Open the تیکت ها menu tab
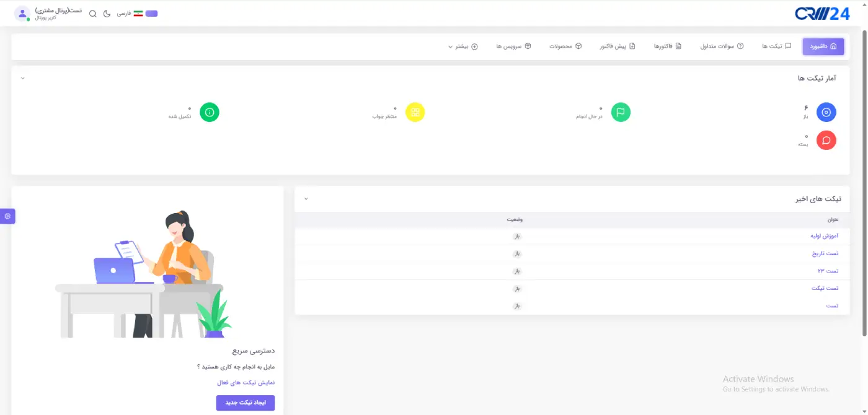The height and width of the screenshot is (415, 868). [x=776, y=46]
